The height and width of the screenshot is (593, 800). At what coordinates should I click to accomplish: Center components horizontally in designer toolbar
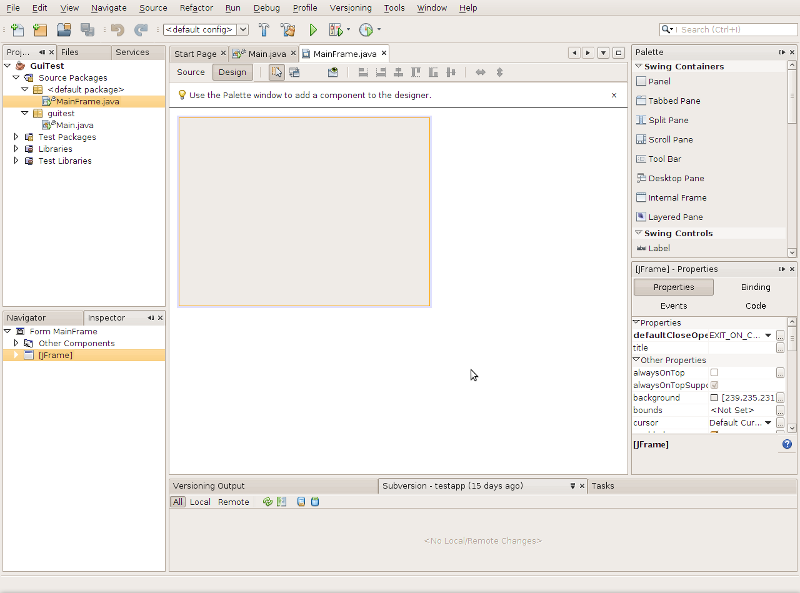point(398,72)
